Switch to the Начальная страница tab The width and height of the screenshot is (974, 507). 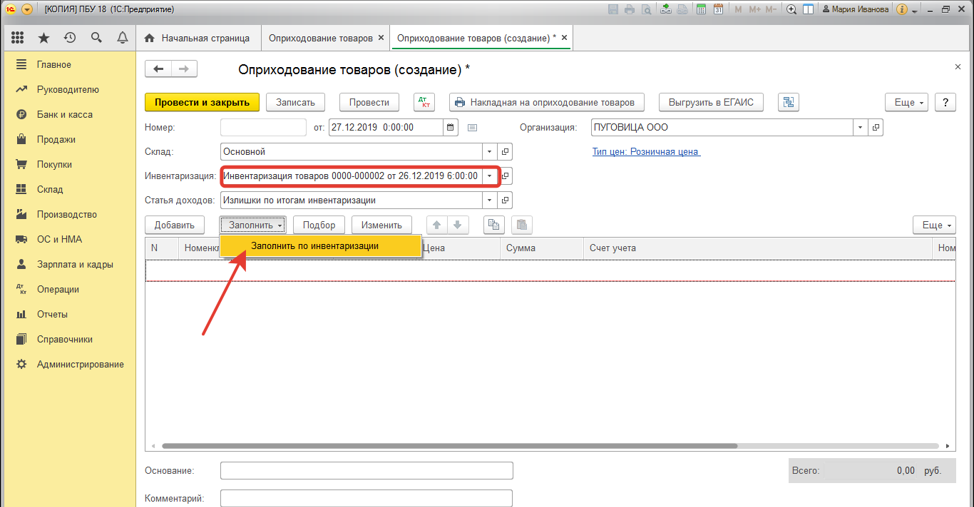pyautogui.click(x=197, y=38)
